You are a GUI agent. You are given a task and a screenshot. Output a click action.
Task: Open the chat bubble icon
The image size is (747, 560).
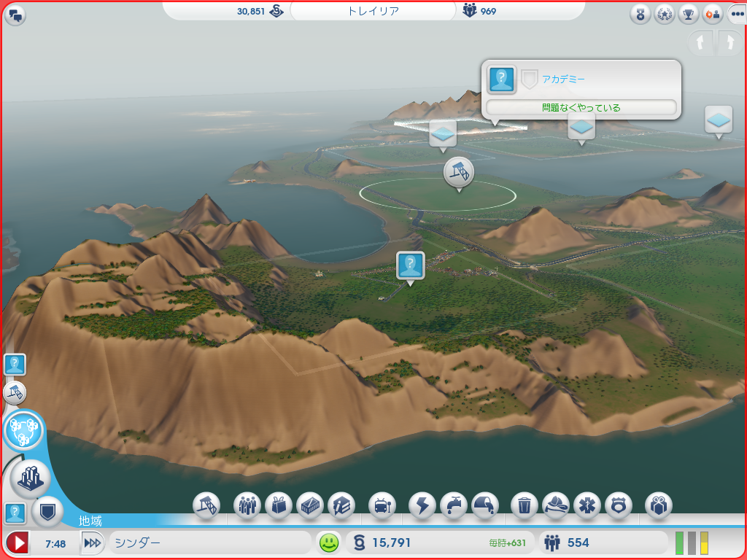click(15, 16)
